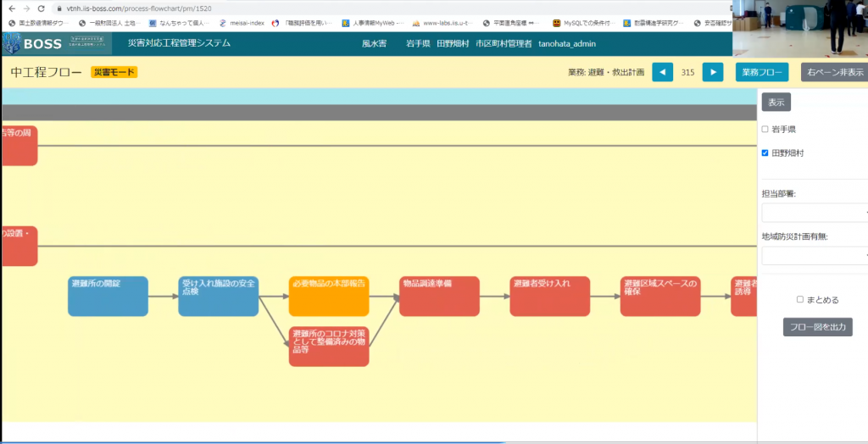Select the orange 必要物品の本部報告 node
This screenshot has width=868, height=444.
[329, 296]
